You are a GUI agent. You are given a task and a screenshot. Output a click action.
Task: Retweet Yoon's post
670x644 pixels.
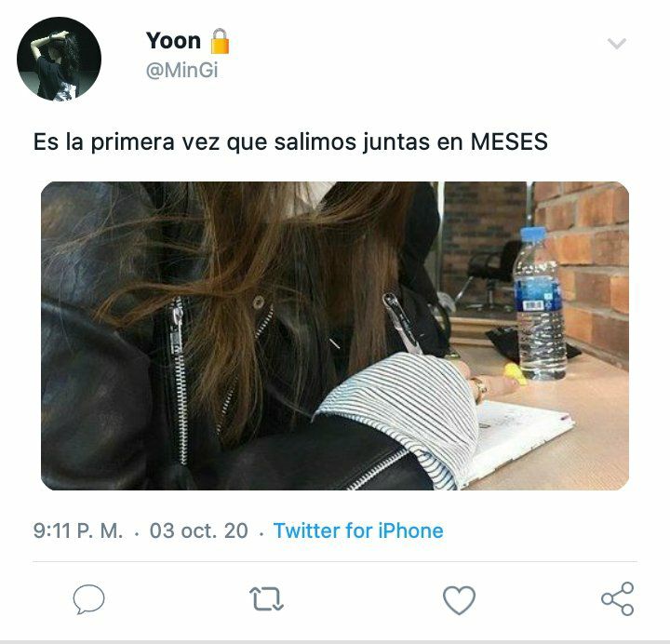pos(266,598)
